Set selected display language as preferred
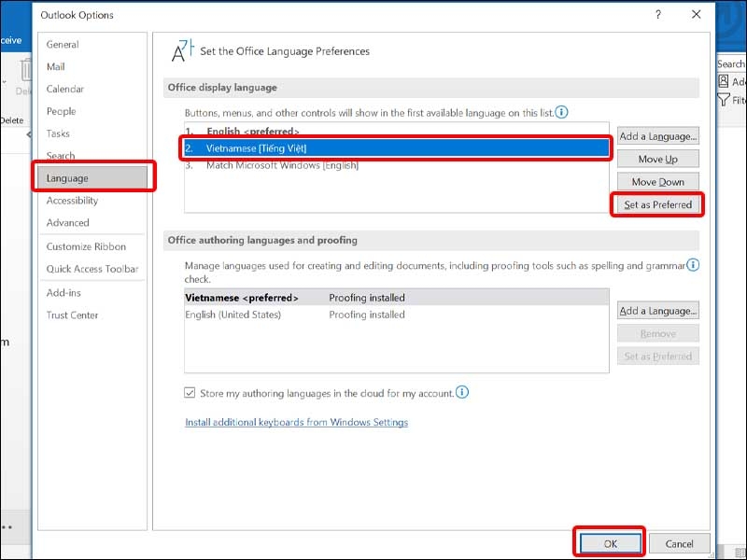747x560 pixels. [658, 204]
